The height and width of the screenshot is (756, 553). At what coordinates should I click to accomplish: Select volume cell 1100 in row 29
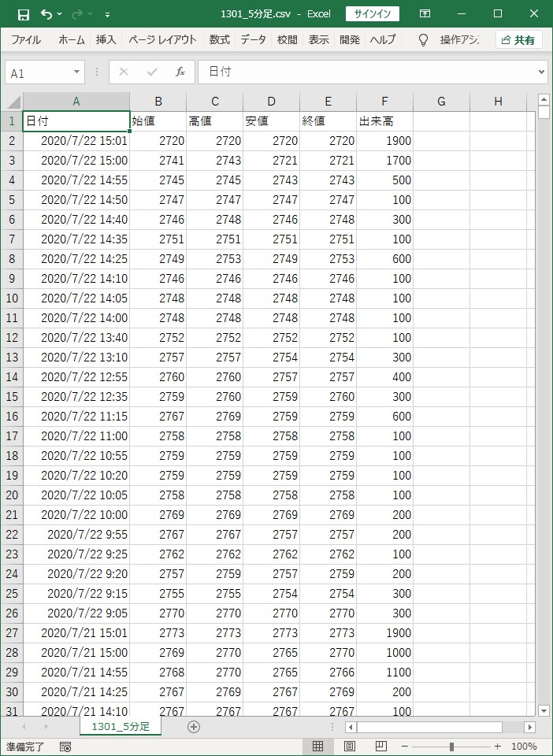click(384, 672)
